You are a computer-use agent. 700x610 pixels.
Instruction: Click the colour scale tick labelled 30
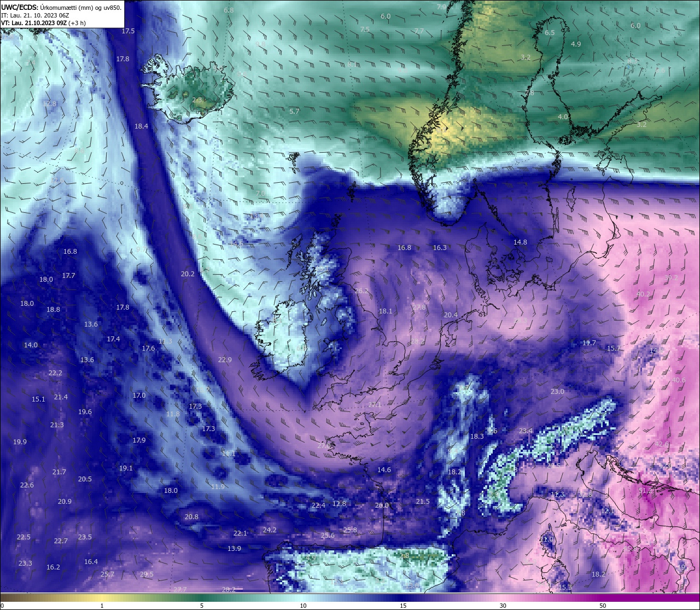pyautogui.click(x=503, y=606)
